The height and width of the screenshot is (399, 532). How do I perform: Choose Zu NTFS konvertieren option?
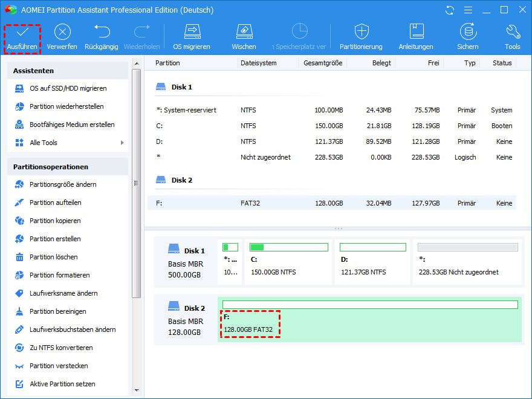(x=61, y=348)
